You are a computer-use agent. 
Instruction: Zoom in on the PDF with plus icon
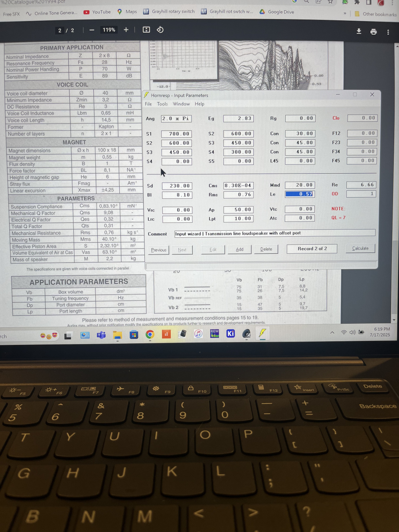pyautogui.click(x=126, y=30)
